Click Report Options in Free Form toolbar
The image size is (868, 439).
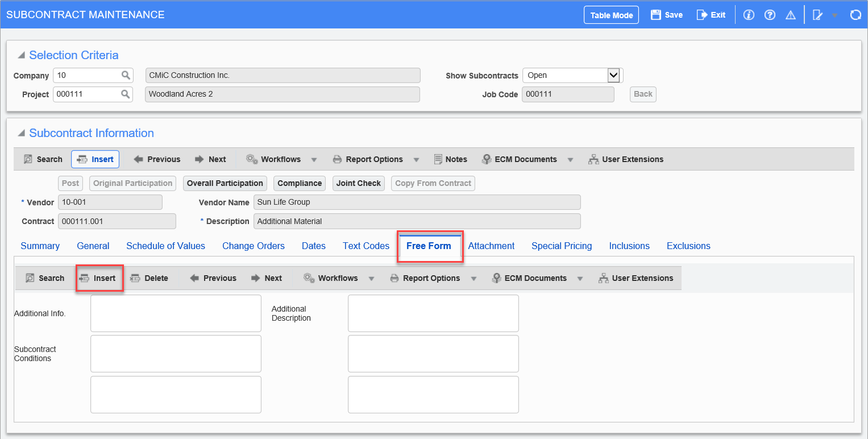(x=425, y=278)
